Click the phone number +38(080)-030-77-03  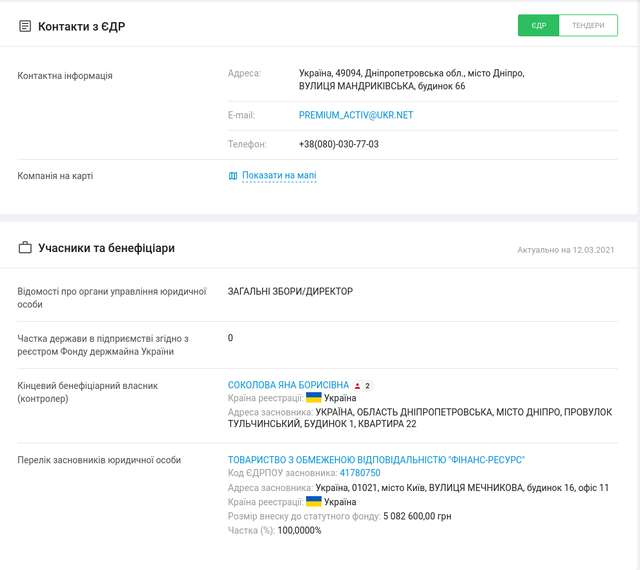(x=338, y=144)
